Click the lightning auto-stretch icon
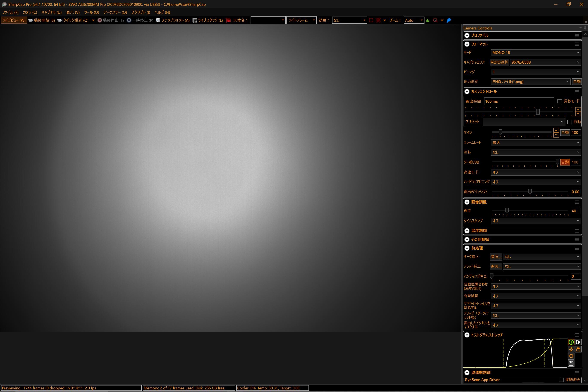This screenshot has width=588, height=392. point(571,349)
